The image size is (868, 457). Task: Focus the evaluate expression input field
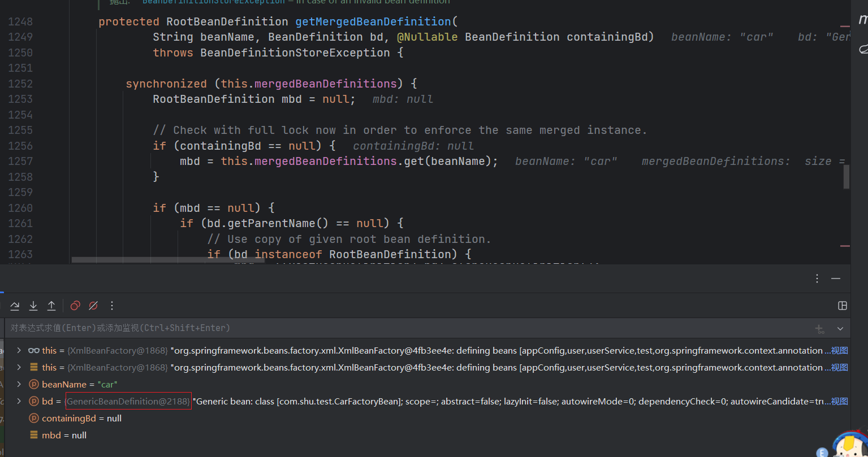(x=407, y=328)
